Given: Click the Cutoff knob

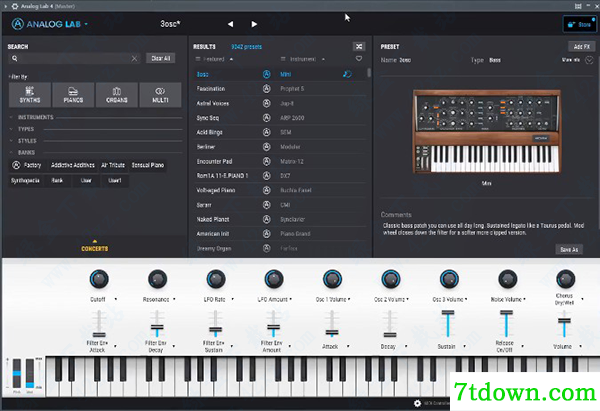Looking at the screenshot, I should [x=99, y=279].
